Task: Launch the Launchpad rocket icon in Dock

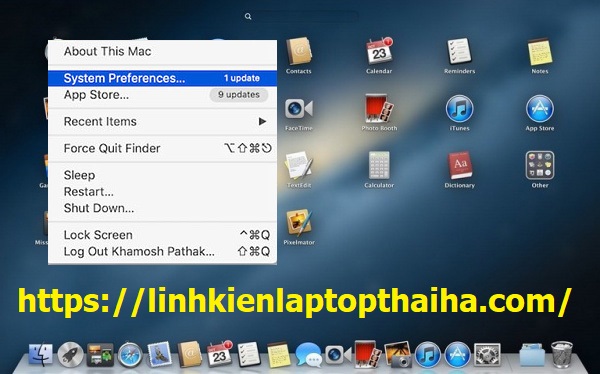Action: pos(70,354)
